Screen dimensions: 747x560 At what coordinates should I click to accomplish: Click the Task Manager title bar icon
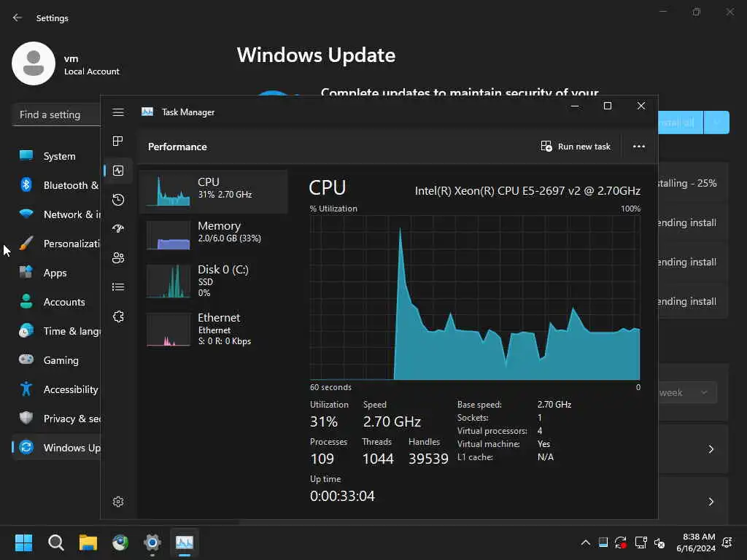147,112
